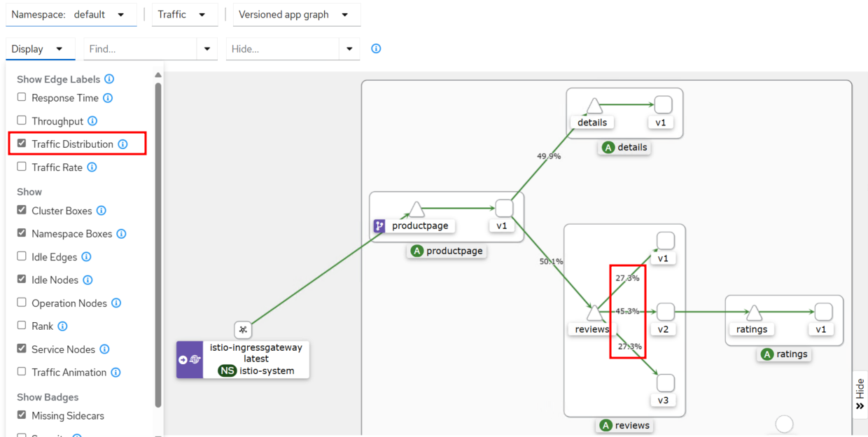This screenshot has width=868, height=437.
Task: Click the 49.9% edge label
Action: pyautogui.click(x=549, y=156)
